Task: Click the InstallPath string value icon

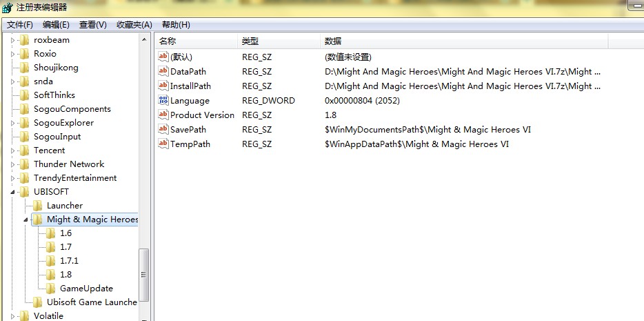Action: [163, 86]
